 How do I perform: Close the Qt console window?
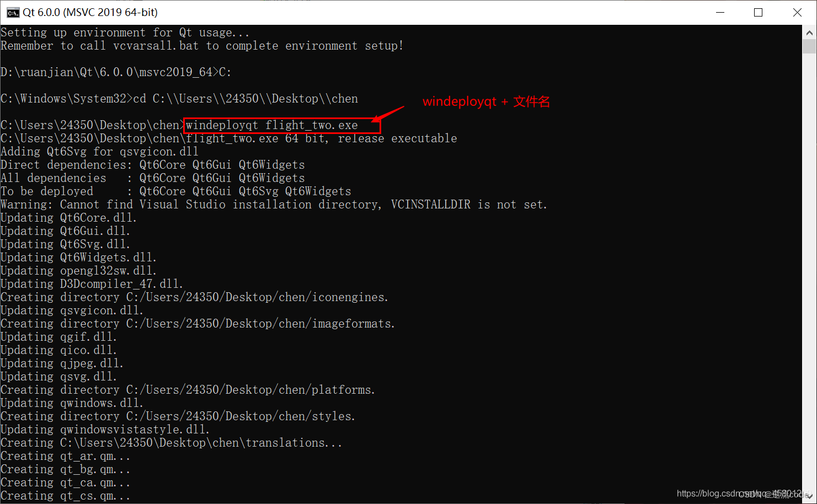tap(797, 12)
